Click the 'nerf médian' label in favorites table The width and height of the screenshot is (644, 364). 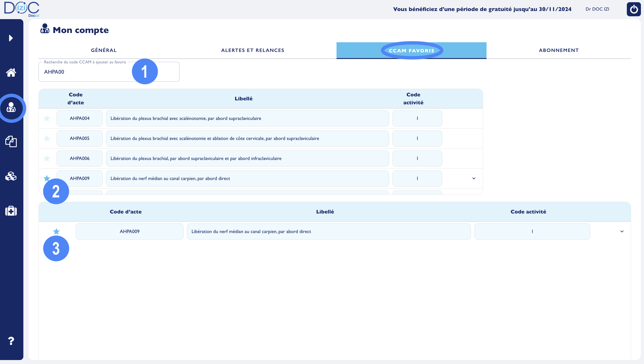(x=329, y=231)
